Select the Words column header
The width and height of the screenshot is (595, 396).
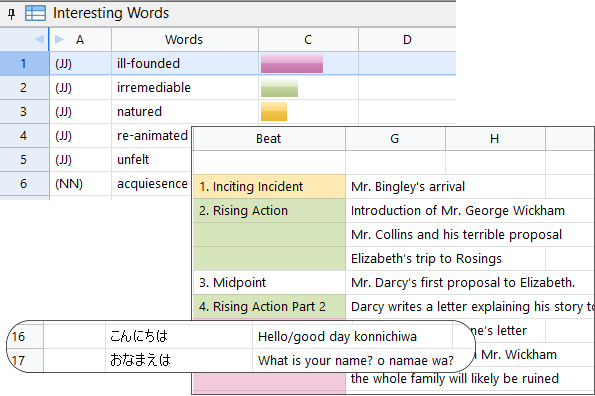(x=184, y=39)
